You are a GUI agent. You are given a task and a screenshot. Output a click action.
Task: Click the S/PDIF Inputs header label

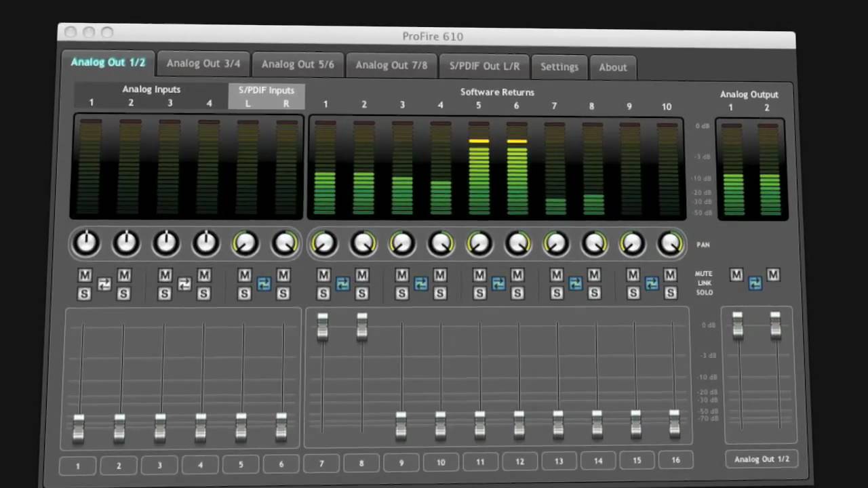pos(267,90)
